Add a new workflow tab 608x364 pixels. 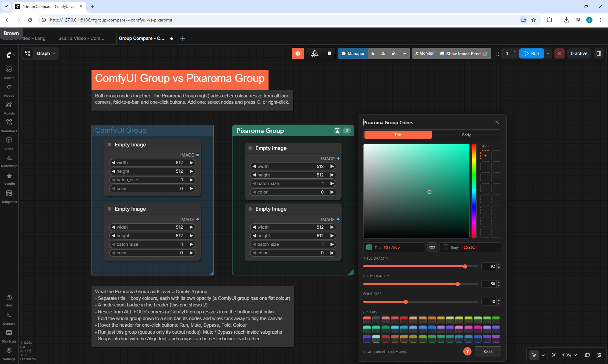click(x=183, y=38)
